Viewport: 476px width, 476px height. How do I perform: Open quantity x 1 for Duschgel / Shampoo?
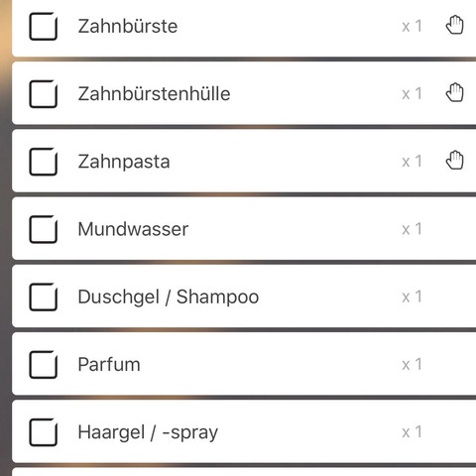(x=412, y=297)
